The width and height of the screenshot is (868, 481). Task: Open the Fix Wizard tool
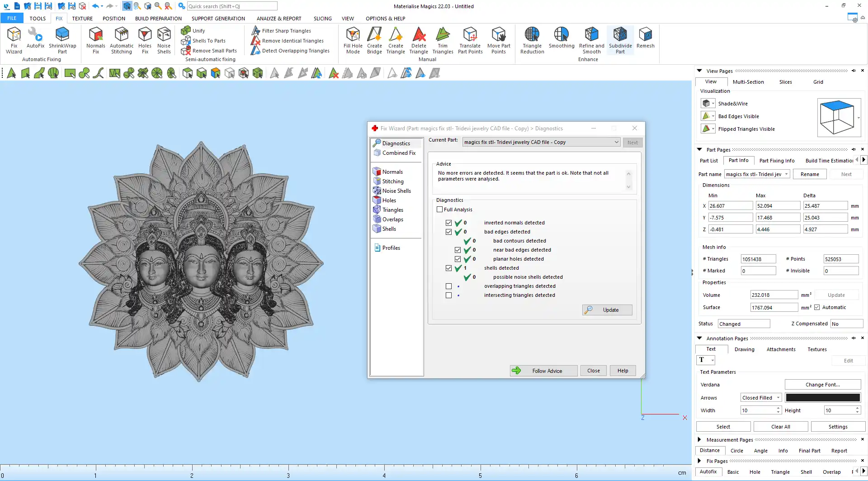point(14,40)
